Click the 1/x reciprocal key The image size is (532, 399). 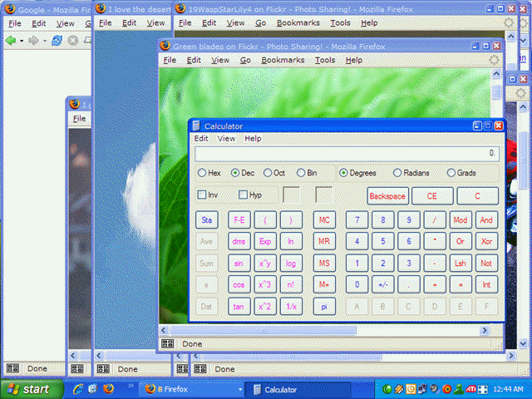click(291, 307)
